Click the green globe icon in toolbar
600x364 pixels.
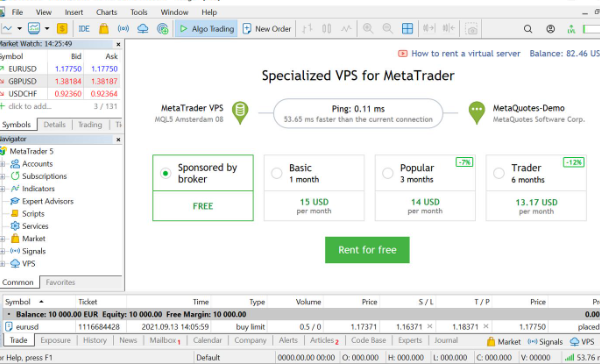[x=163, y=29]
